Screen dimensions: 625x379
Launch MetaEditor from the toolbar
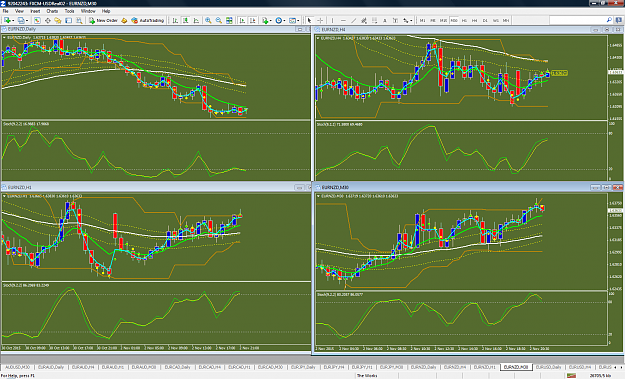(x=124, y=20)
